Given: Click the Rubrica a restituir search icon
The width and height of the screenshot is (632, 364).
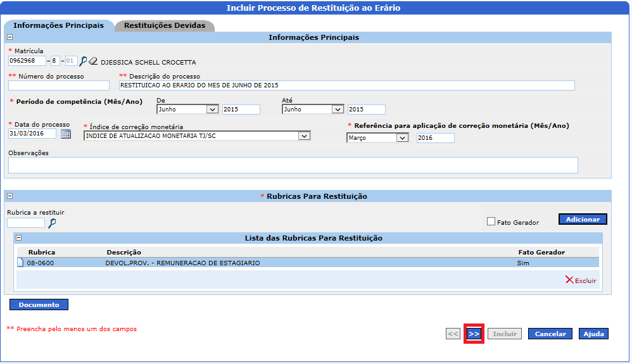Looking at the screenshot, I should [52, 223].
